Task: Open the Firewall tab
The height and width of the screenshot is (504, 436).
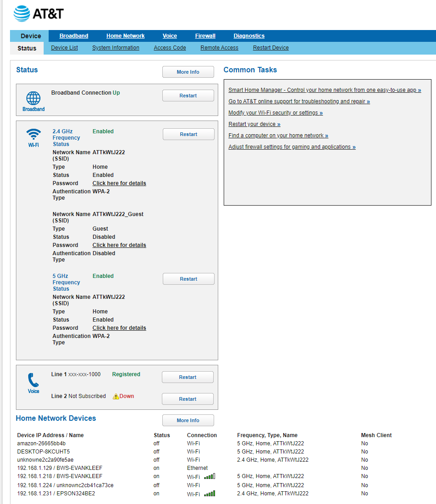Action: (205, 36)
